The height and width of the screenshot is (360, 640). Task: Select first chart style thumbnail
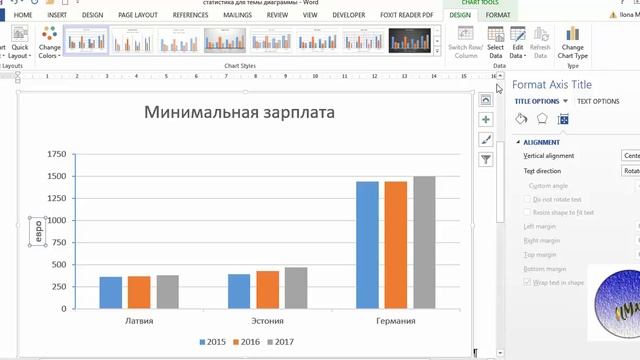tap(86, 40)
